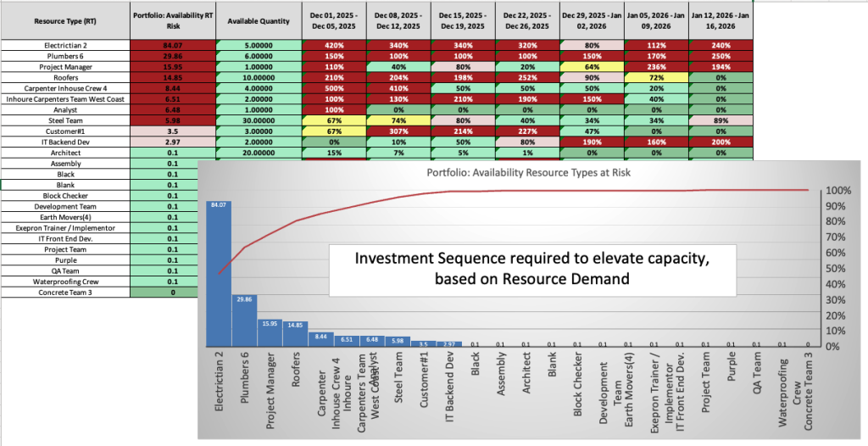Click the Available Quantity column header
The image size is (868, 446).
coord(258,20)
